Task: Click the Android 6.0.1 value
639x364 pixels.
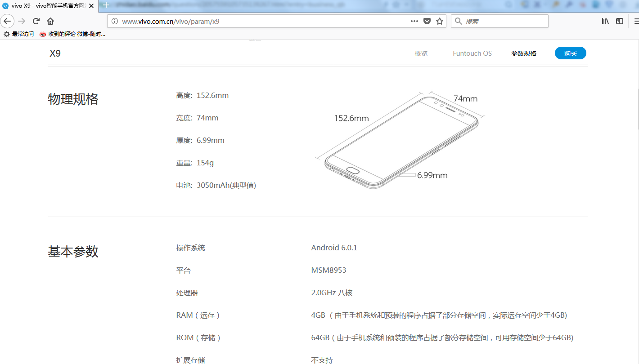Action: [x=334, y=248]
